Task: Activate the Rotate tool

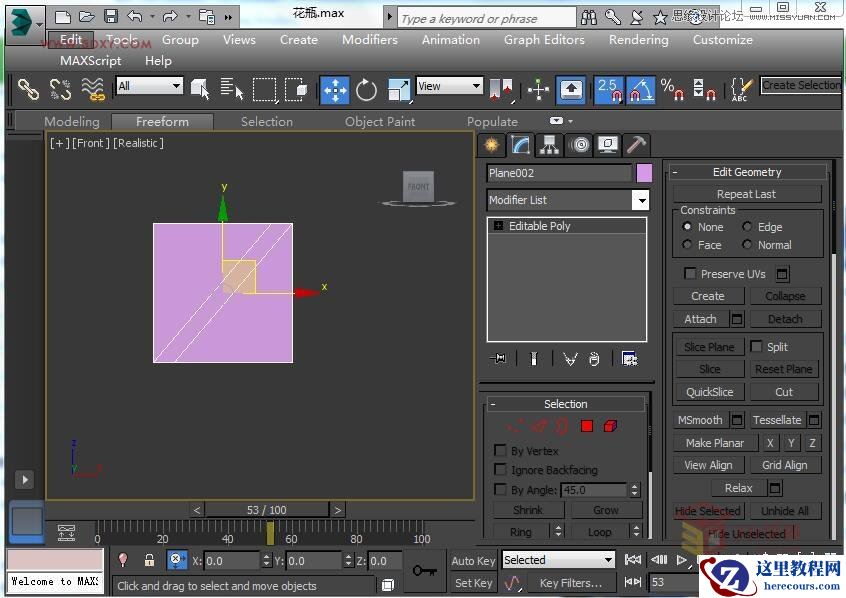Action: (x=367, y=90)
